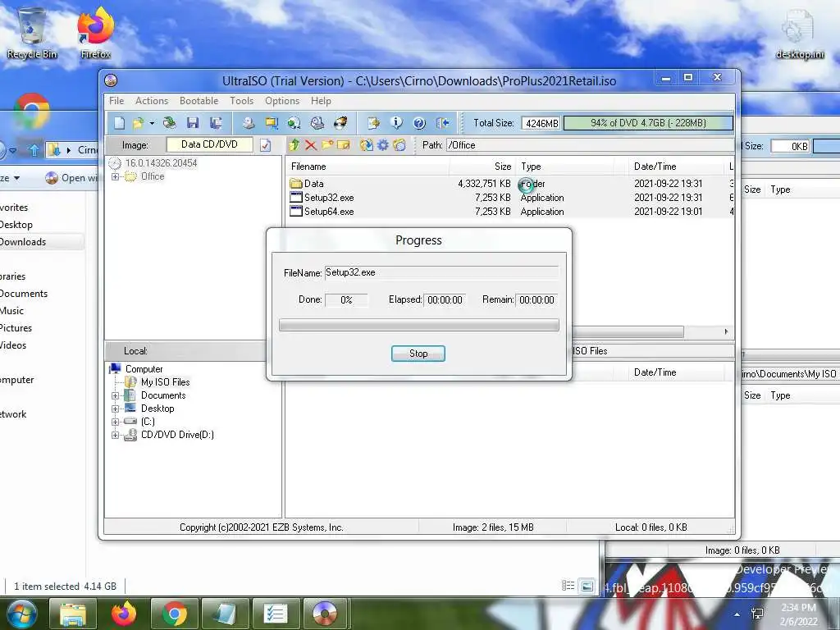Expand the (C:) drive node

click(115, 422)
